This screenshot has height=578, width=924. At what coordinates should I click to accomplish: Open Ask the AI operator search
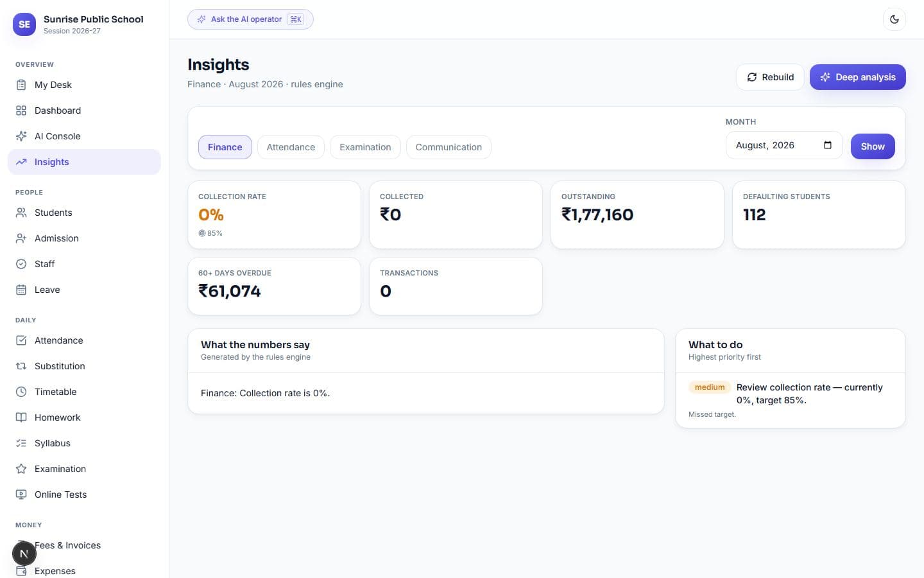click(250, 19)
